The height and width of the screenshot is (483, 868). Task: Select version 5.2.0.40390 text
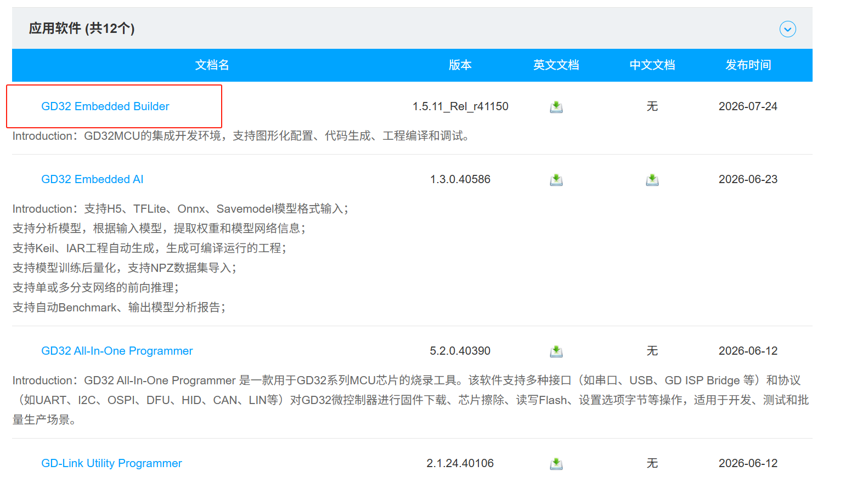[x=460, y=351]
